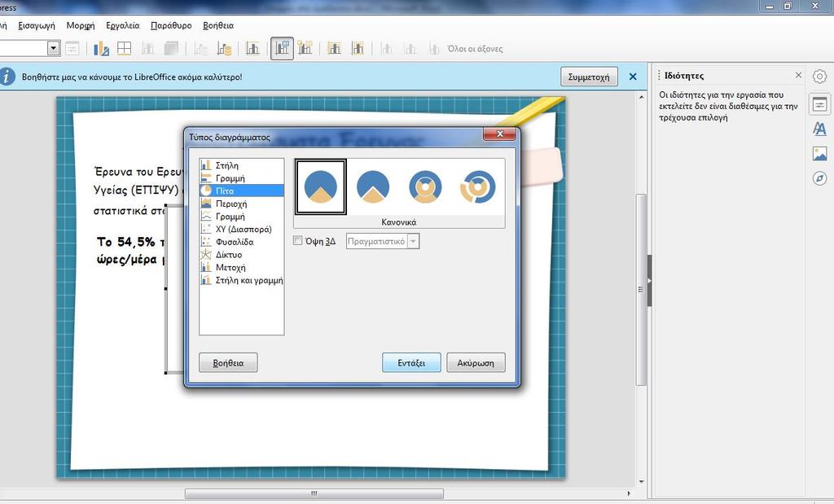Choose the exploded pie chart thumbnail

click(x=373, y=187)
